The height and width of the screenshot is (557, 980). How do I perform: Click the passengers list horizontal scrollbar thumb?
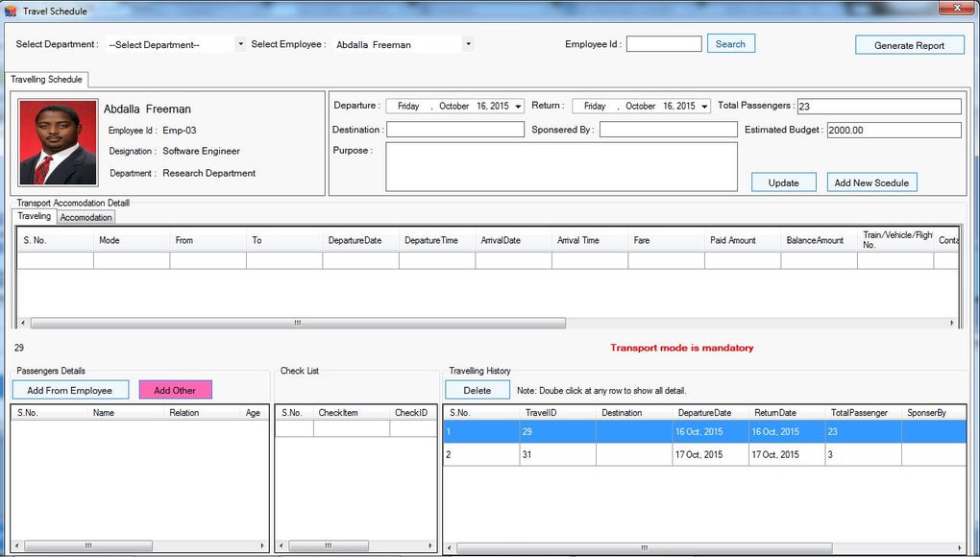tap(88, 545)
